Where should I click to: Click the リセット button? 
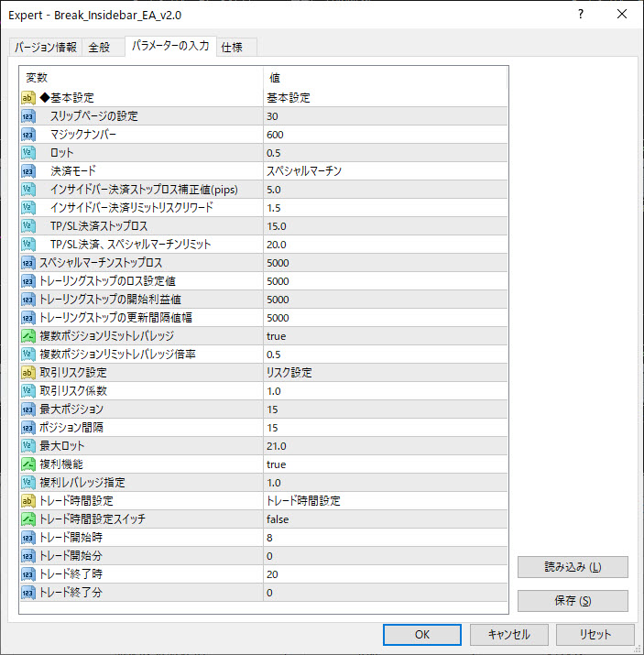[595, 635]
